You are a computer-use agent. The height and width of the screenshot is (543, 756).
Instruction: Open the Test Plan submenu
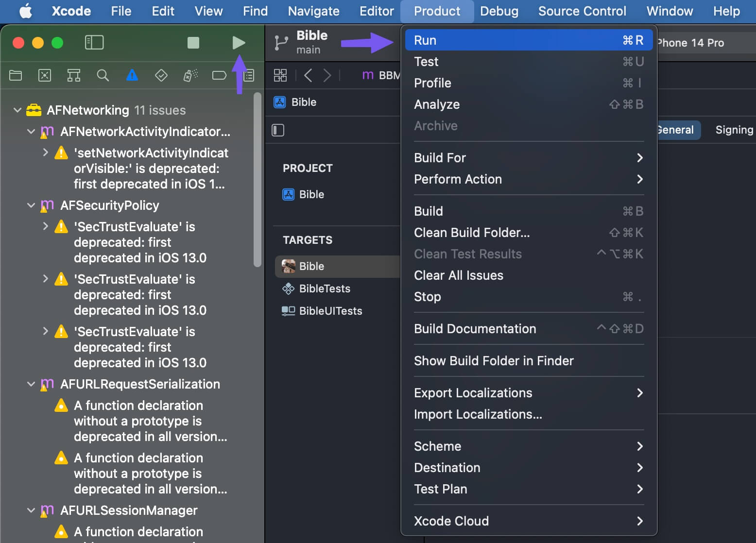(x=529, y=489)
